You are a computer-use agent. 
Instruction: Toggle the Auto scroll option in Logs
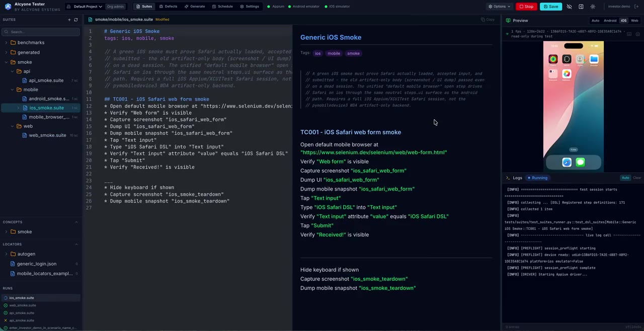point(625,178)
